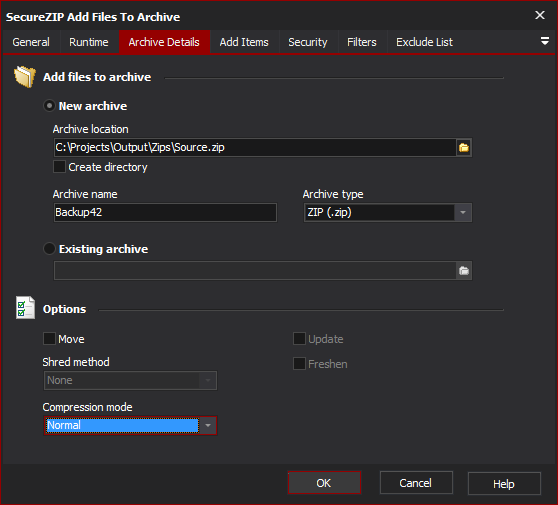The width and height of the screenshot is (558, 505).
Task: Open the tab overflow menu icon
Action: pos(544,41)
